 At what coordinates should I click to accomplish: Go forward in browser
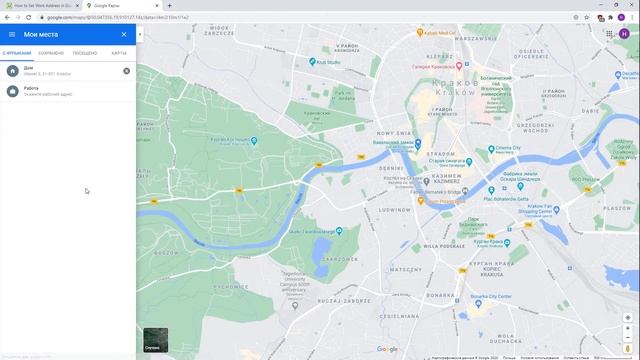(18, 18)
